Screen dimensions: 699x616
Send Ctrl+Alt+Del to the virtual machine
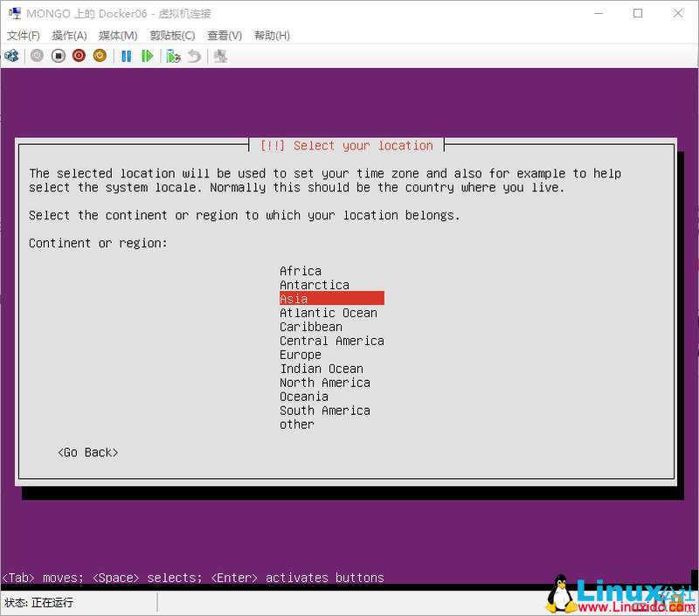click(12, 54)
